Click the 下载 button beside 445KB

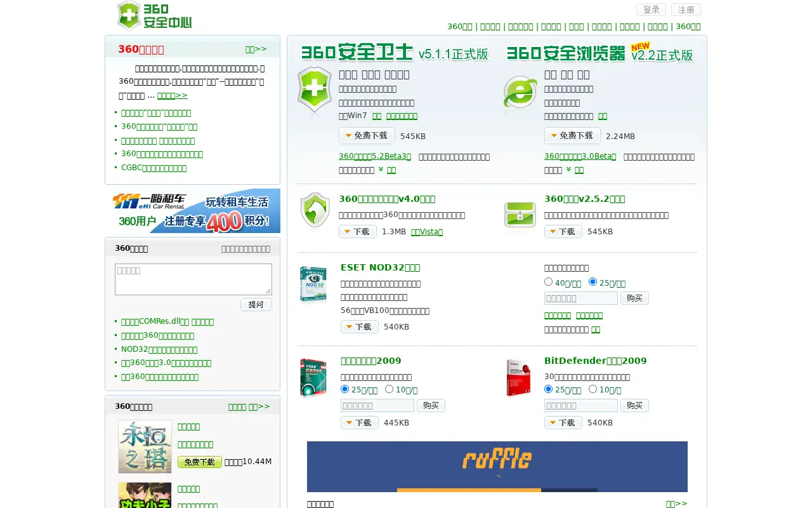point(360,423)
